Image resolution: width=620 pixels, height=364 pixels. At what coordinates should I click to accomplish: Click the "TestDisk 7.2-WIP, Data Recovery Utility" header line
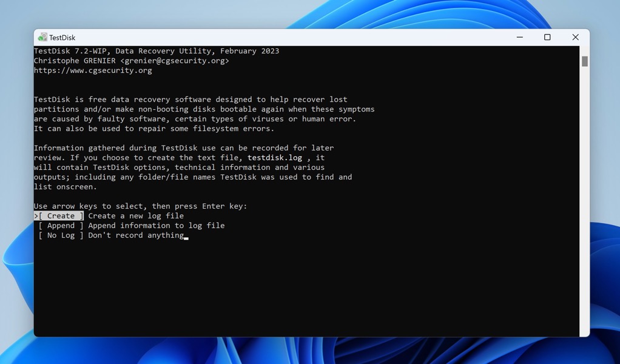pyautogui.click(x=157, y=51)
